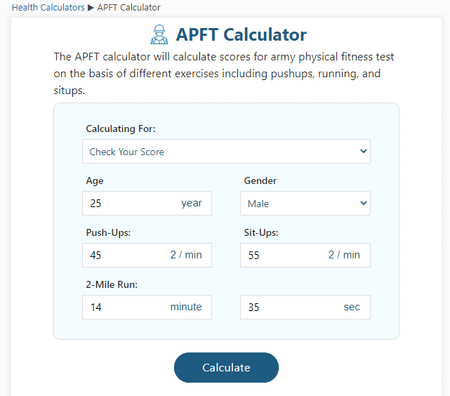Image resolution: width=450 pixels, height=396 pixels.
Task: Click the chevron arrow on Gender select
Action: click(363, 203)
